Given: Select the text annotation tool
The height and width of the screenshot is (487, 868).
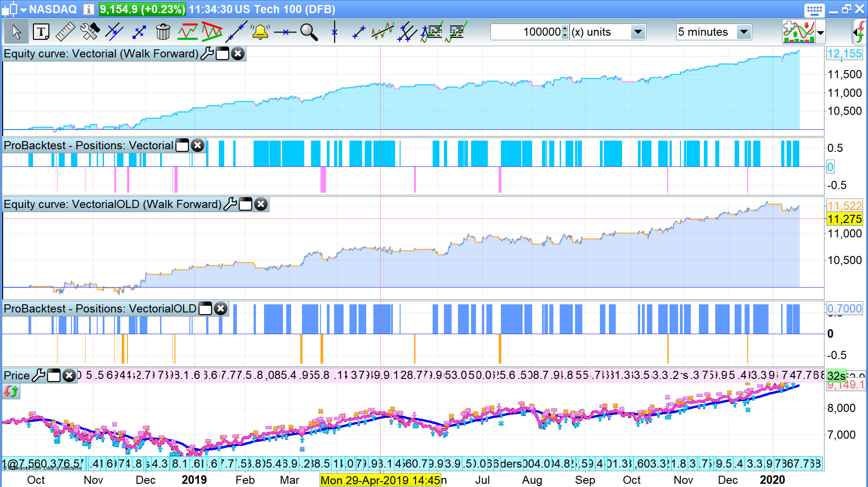Looking at the screenshot, I should click(41, 32).
